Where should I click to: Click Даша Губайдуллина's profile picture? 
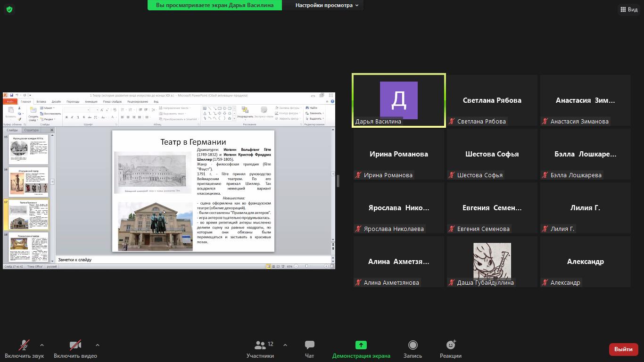[x=492, y=261]
